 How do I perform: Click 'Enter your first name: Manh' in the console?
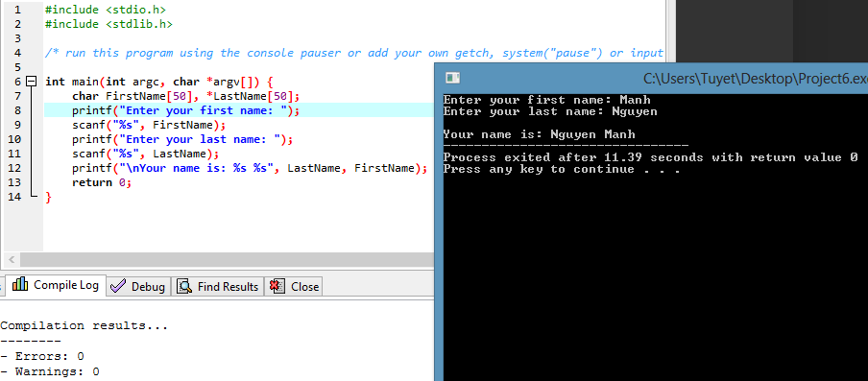547,100
